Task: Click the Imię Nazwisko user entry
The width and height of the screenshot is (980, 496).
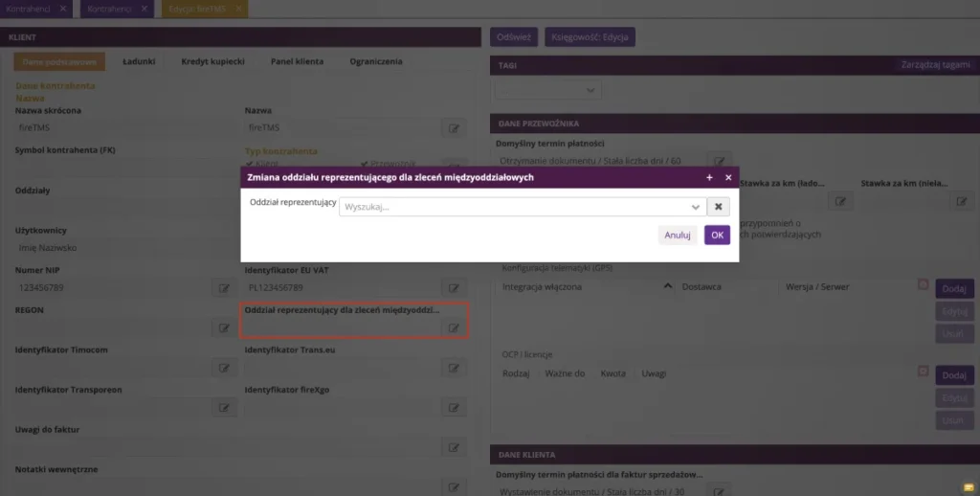Action: [x=48, y=248]
